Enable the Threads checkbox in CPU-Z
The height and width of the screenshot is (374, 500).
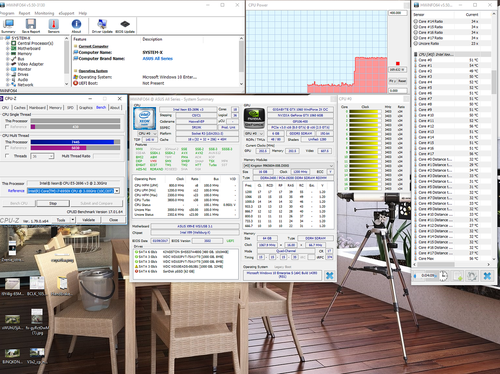point(7,156)
